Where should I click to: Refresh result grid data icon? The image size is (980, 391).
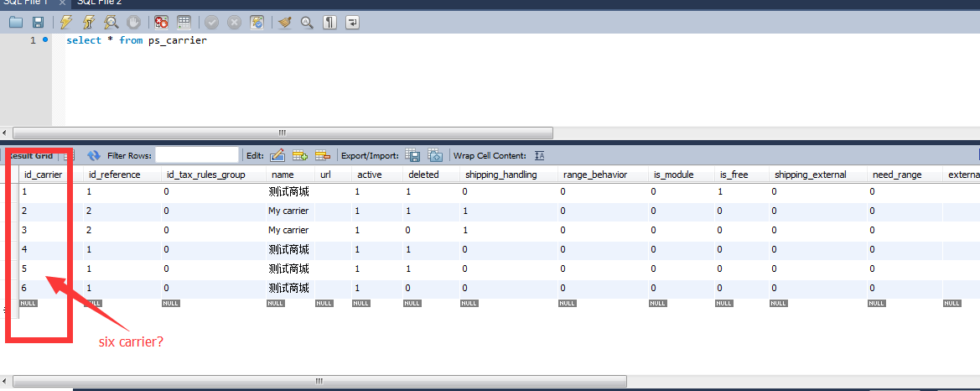(x=94, y=155)
